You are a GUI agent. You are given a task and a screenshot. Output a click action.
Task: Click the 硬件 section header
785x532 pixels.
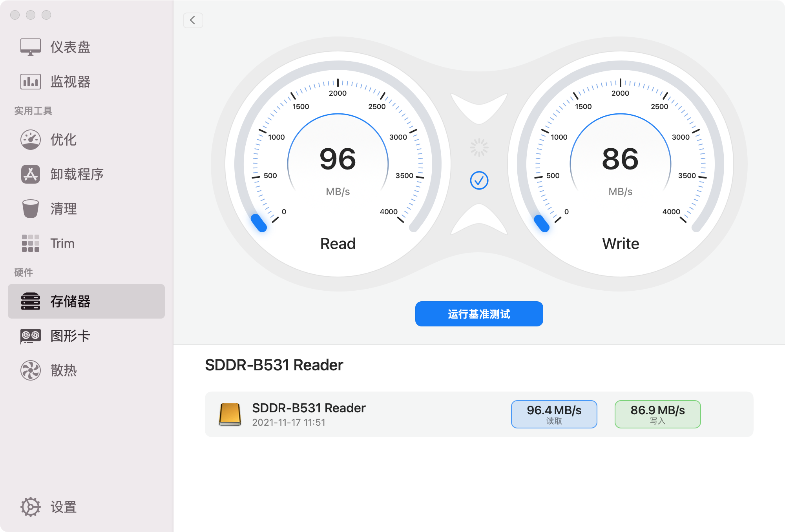(24, 273)
